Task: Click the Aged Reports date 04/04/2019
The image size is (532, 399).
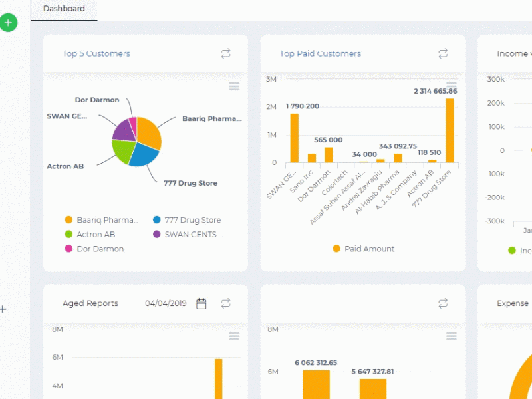Action: tap(166, 303)
